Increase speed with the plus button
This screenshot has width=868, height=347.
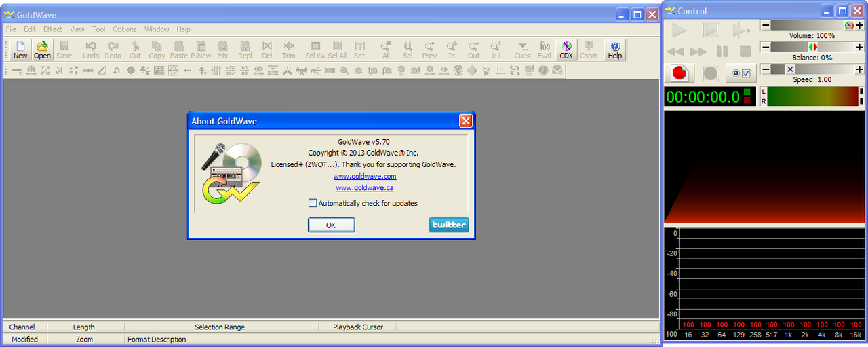[x=860, y=69]
